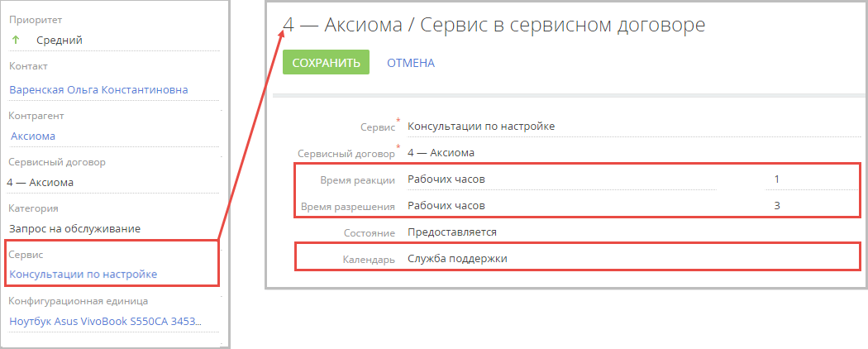Open the Аксиома account link
Screen dimensions: 868x349
pos(33,136)
